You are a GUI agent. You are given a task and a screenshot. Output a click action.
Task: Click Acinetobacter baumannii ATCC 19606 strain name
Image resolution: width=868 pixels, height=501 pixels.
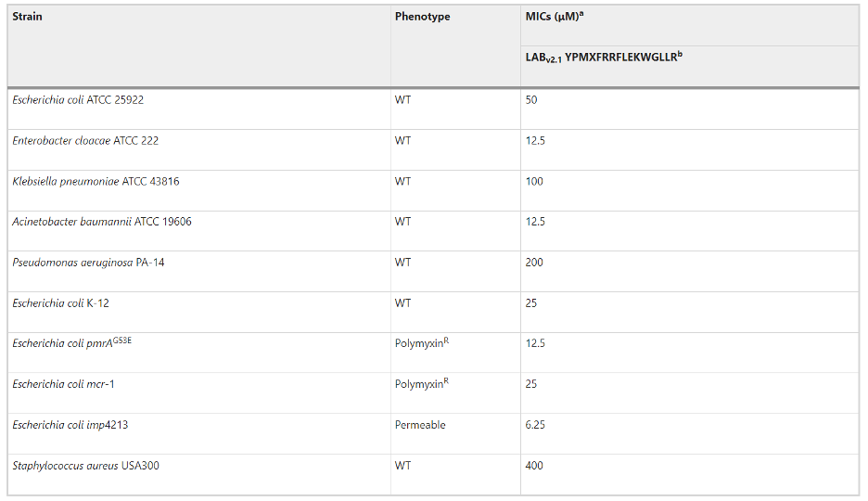[102, 222]
